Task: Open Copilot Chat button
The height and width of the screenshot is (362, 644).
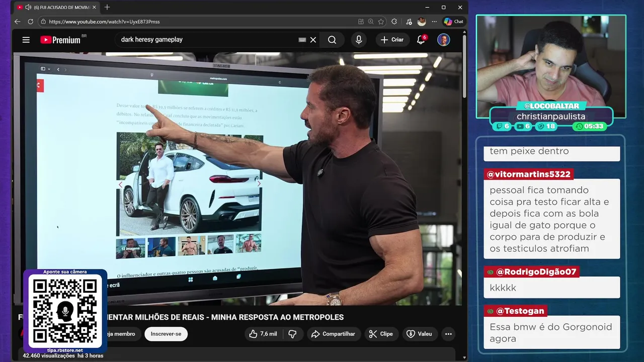Action: [x=453, y=22]
